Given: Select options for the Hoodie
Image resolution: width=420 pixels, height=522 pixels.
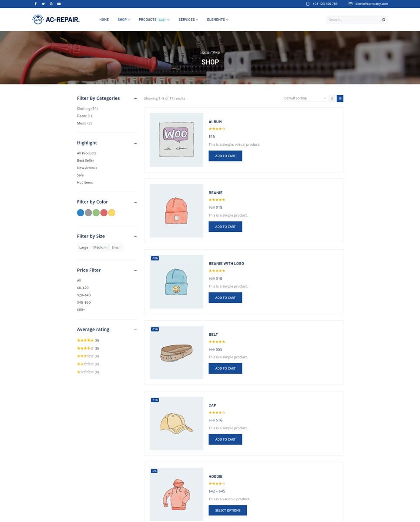Looking at the screenshot, I should tap(228, 510).
